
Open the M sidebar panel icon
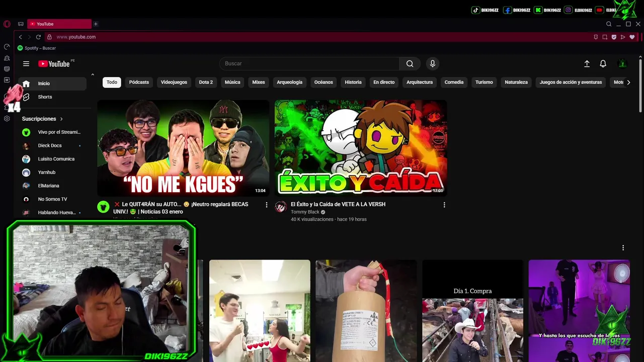(x=7, y=80)
